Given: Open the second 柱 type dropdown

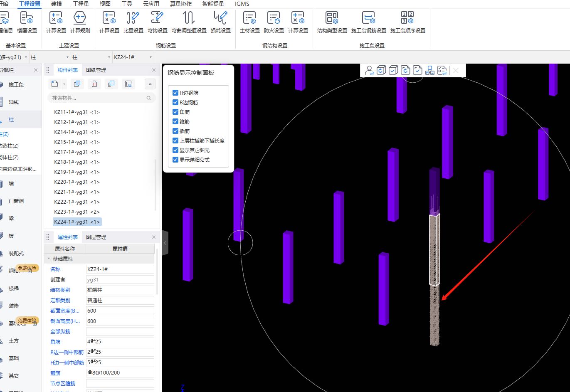Looking at the screenshot, I should [x=91, y=57].
